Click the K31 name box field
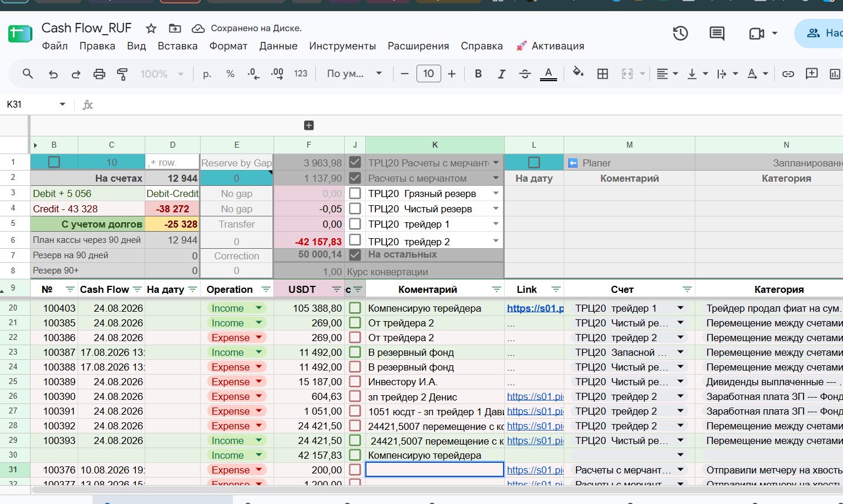Image resolution: width=843 pixels, height=504 pixels. 35,104
